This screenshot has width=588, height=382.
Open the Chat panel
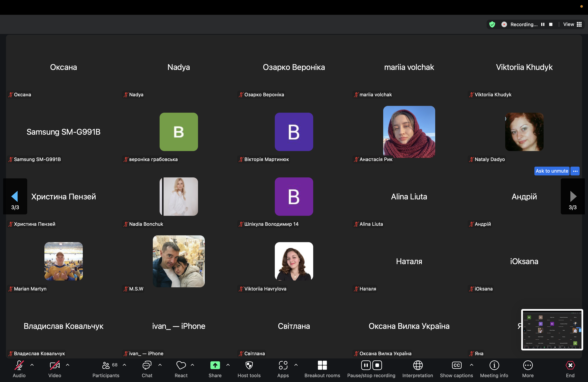coord(147,365)
